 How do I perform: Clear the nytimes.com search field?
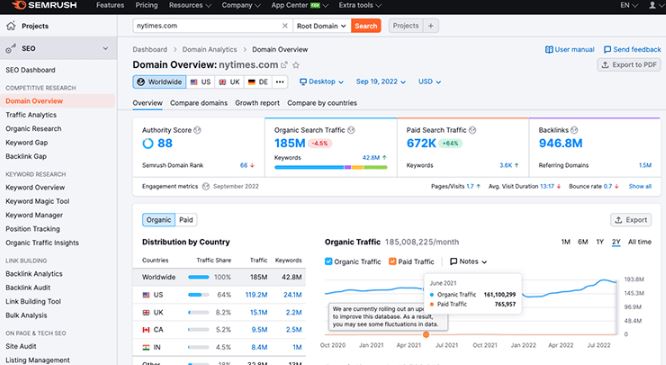(x=285, y=25)
